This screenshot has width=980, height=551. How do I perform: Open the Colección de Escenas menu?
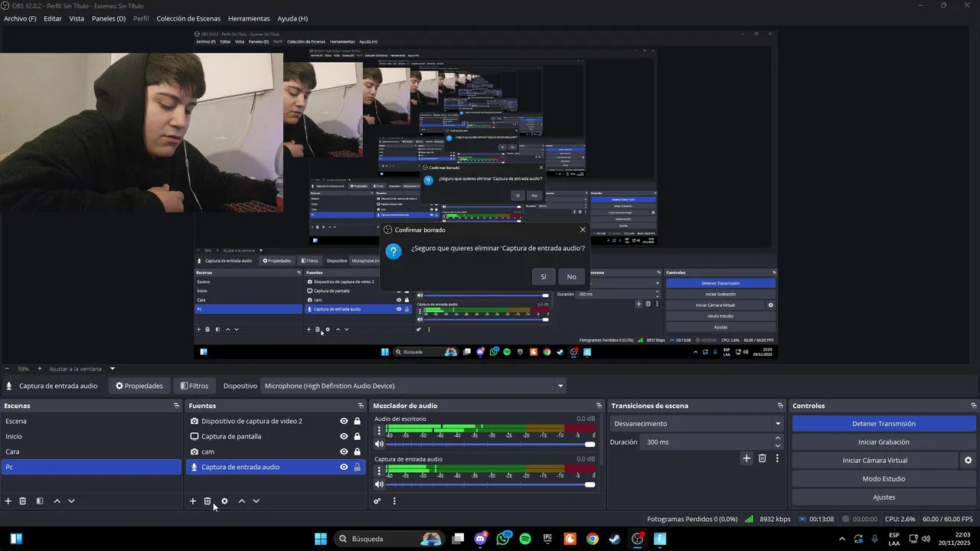tap(188, 18)
